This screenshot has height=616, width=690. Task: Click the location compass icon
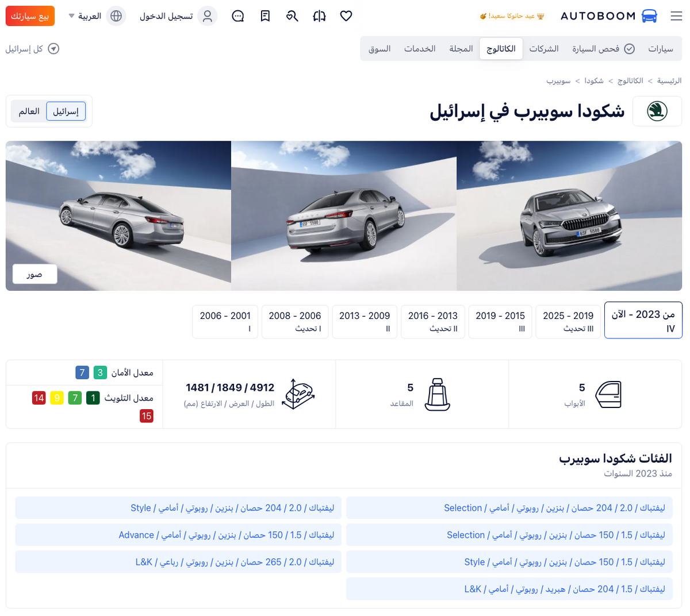(x=53, y=49)
